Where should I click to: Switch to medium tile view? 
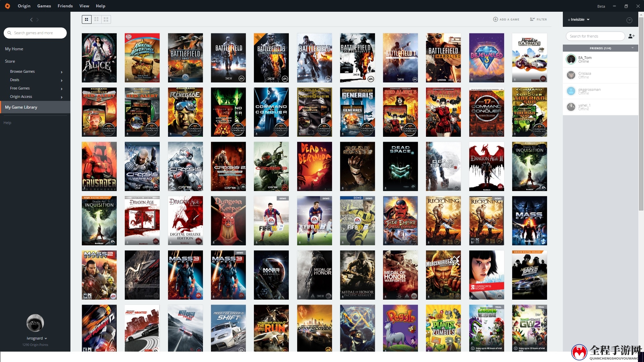[x=96, y=19]
